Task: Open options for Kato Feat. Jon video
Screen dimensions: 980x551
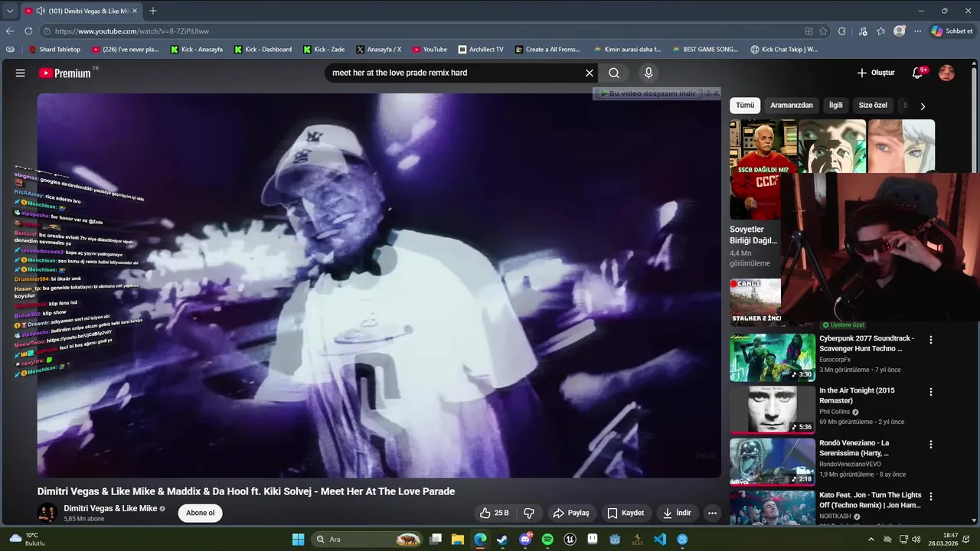Action: pos(931,496)
